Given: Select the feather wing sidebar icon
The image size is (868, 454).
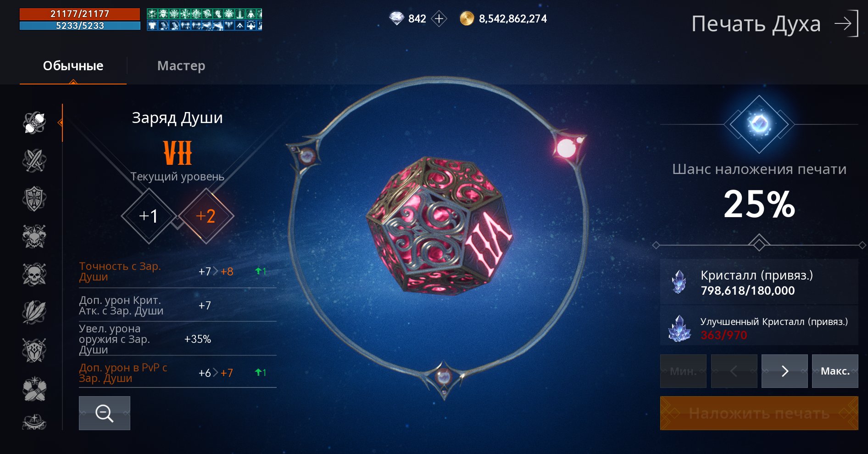Looking at the screenshot, I should [x=34, y=312].
